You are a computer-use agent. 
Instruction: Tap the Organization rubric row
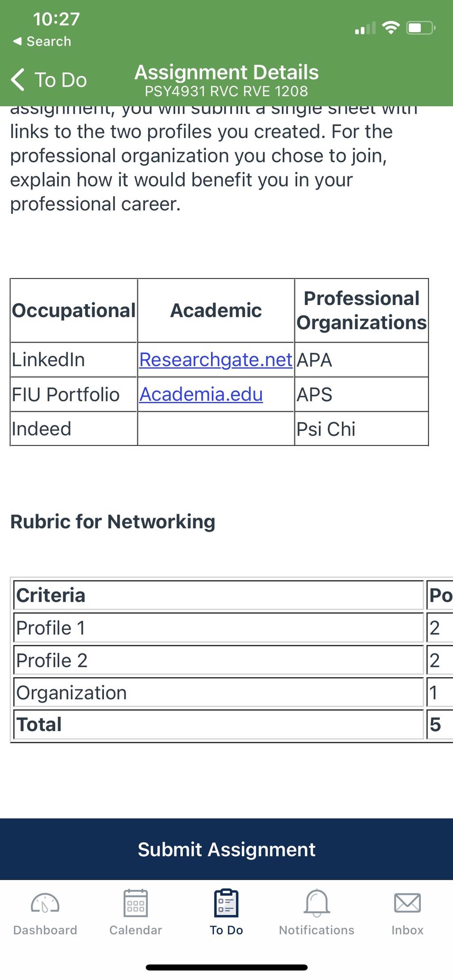pos(219,693)
